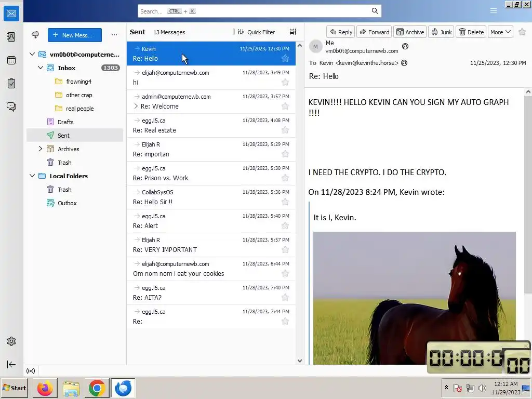Click the online status indicator icon

(x=31, y=370)
